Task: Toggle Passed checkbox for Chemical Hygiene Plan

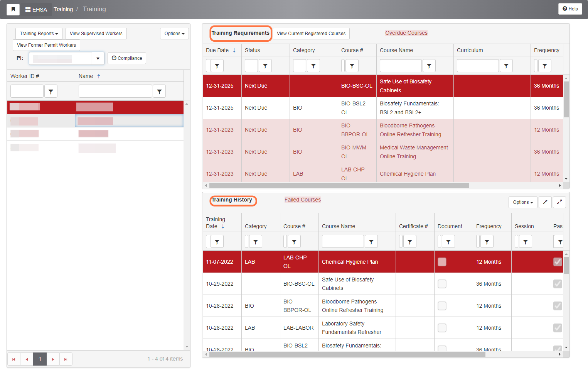Action: 558,262
